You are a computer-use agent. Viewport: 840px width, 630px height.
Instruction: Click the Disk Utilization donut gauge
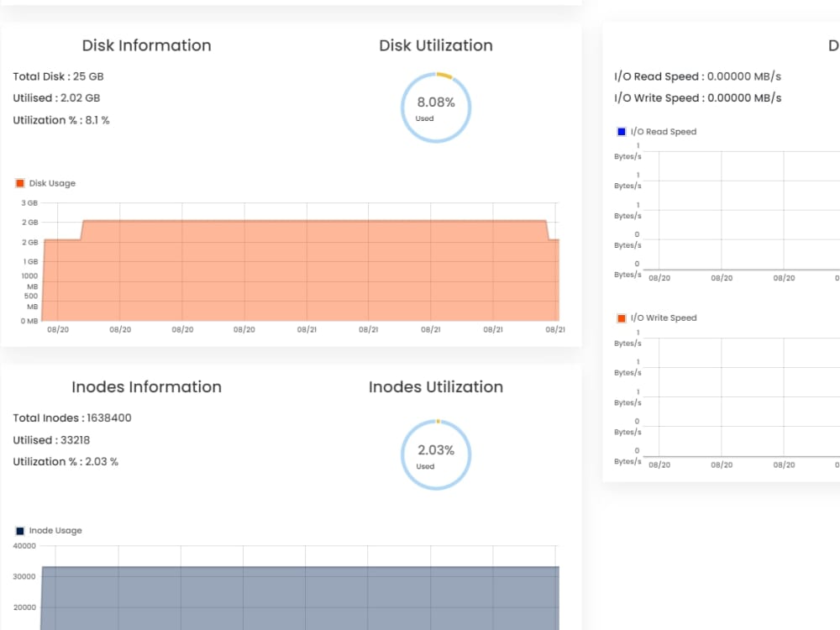pos(436,107)
